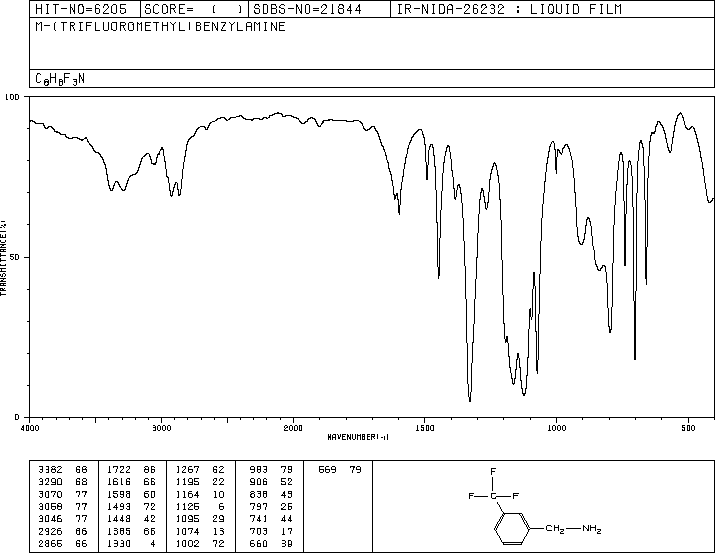The image size is (715, 553).
Task: Click the WAVENUMBER axis title
Action: pos(358,437)
